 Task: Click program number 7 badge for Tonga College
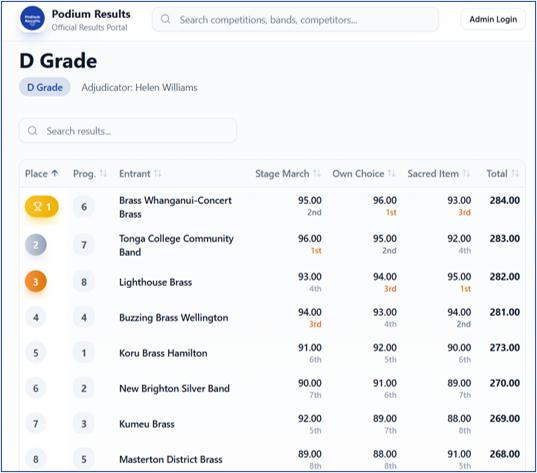(84, 245)
